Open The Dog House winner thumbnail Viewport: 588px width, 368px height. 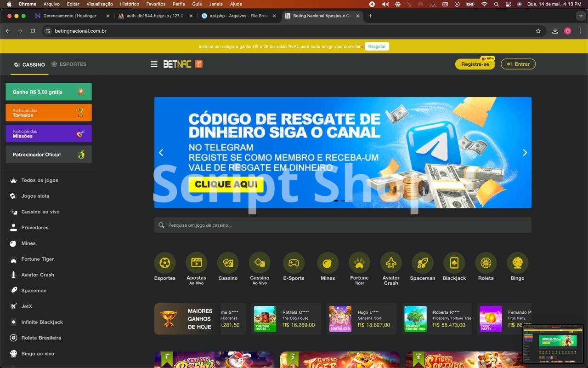coord(265,319)
